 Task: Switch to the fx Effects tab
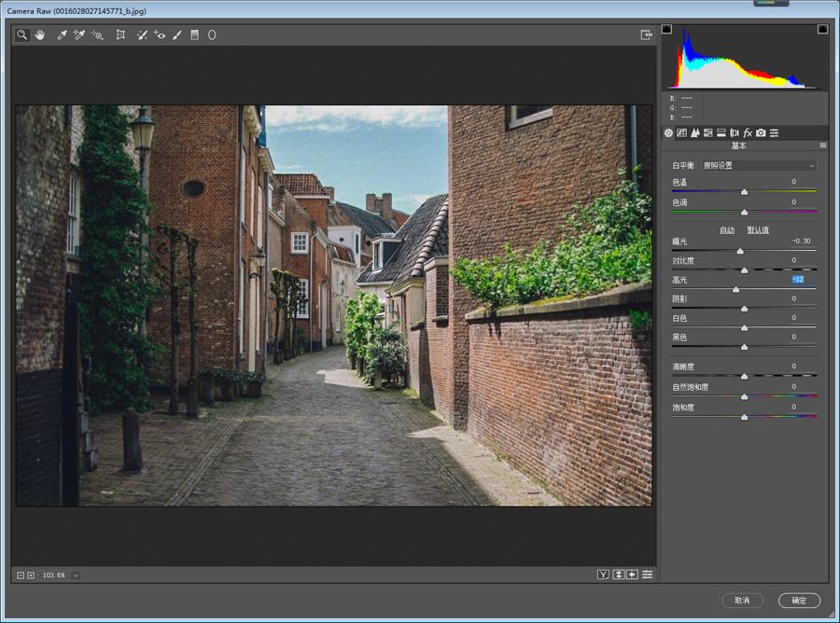click(748, 133)
